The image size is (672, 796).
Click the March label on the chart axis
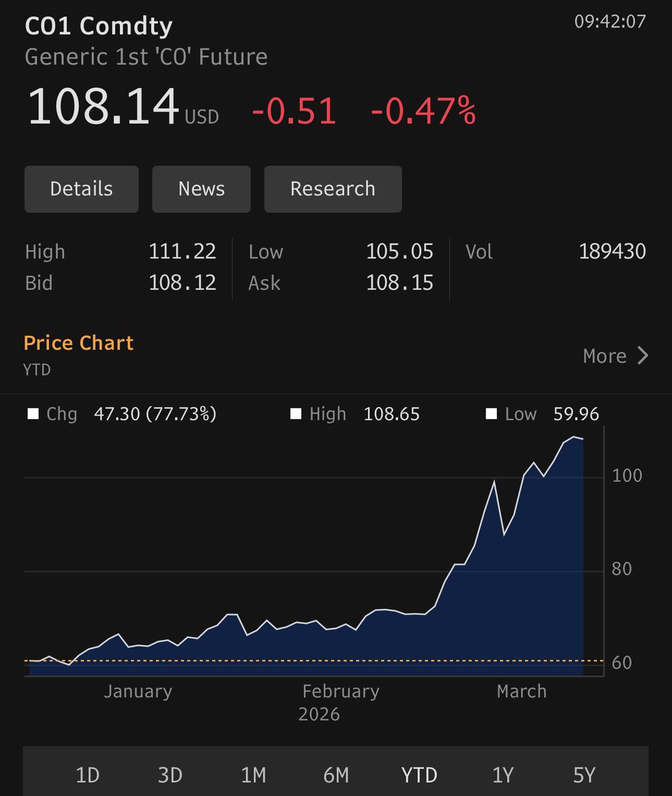[x=521, y=691]
